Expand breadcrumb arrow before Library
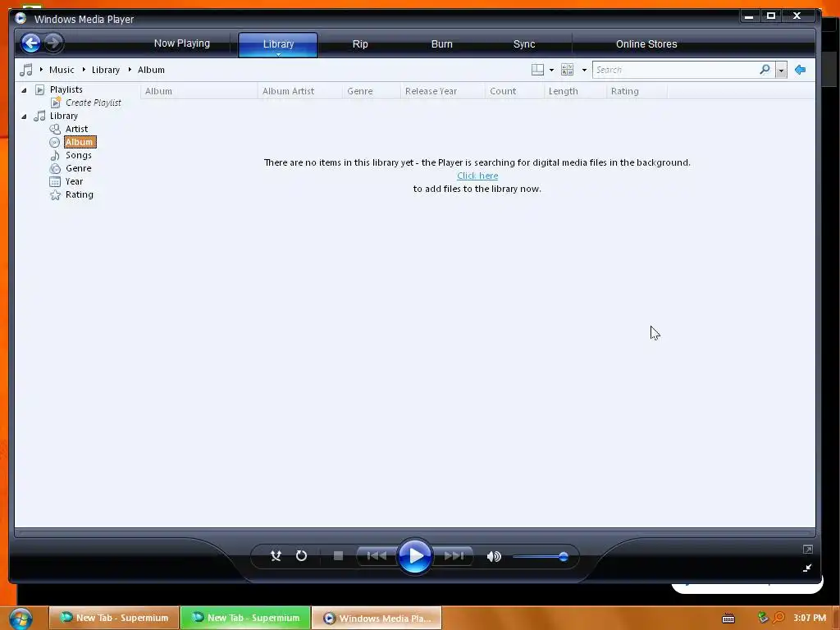The image size is (840, 630). 84,70
